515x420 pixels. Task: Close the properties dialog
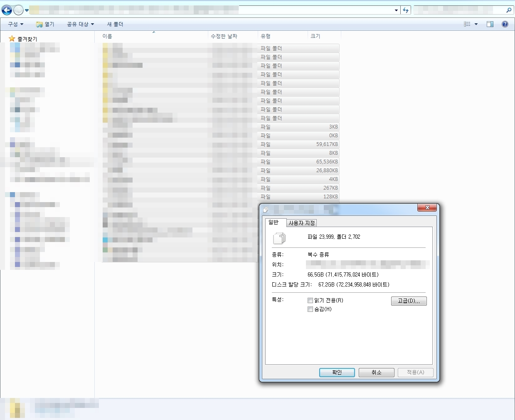pyautogui.click(x=427, y=208)
